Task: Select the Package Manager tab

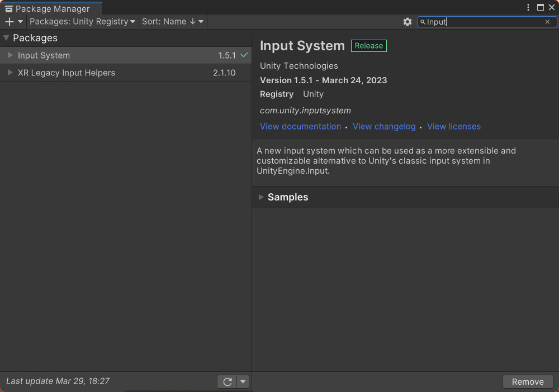Action: click(51, 8)
